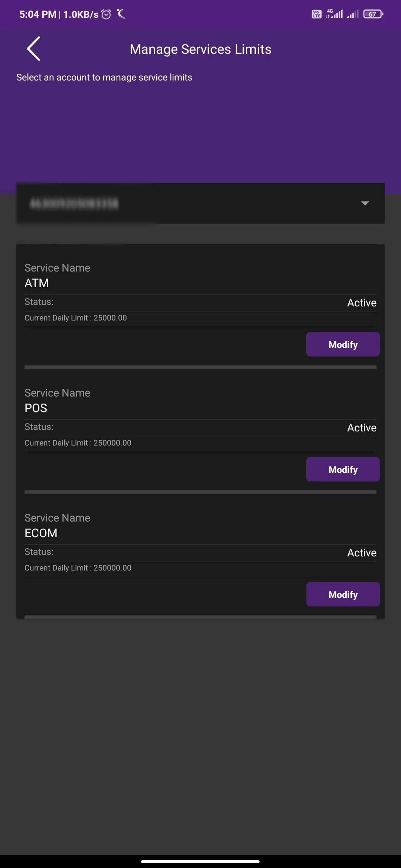
Task: Tap ECOM Current Daily Limit text
Action: tap(78, 568)
